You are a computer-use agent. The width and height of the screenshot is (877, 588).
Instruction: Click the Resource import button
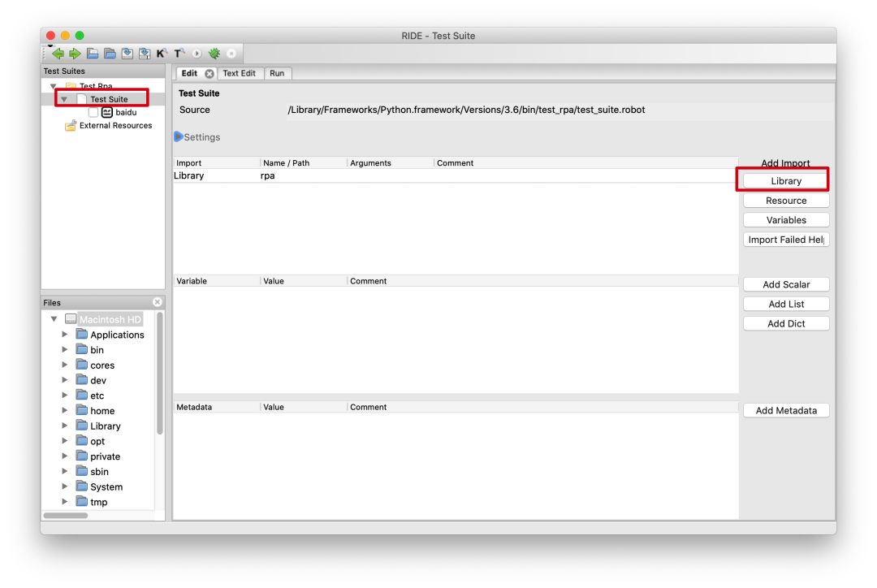point(786,201)
